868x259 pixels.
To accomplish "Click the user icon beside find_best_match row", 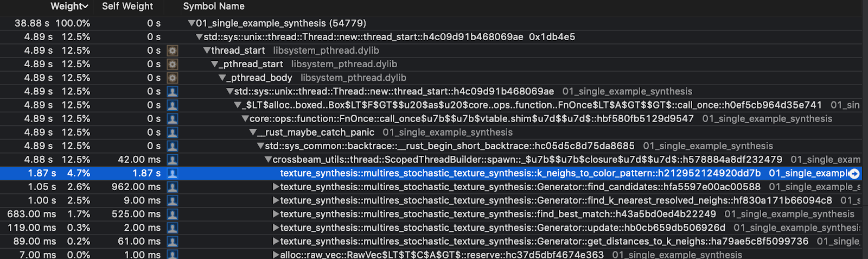I will click(173, 214).
